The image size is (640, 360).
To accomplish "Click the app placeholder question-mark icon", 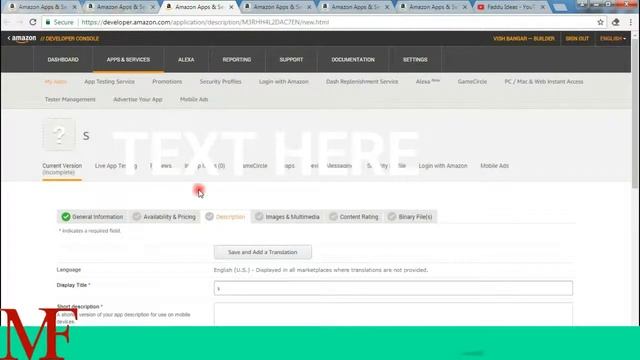I will (59, 135).
